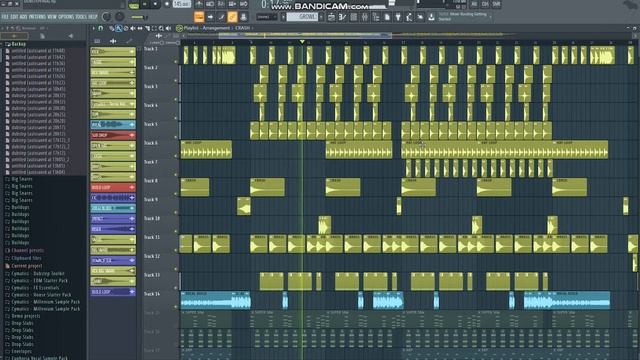Open the Edit menu
Image resolution: width=640 pixels, height=360 pixels.
coord(13,17)
